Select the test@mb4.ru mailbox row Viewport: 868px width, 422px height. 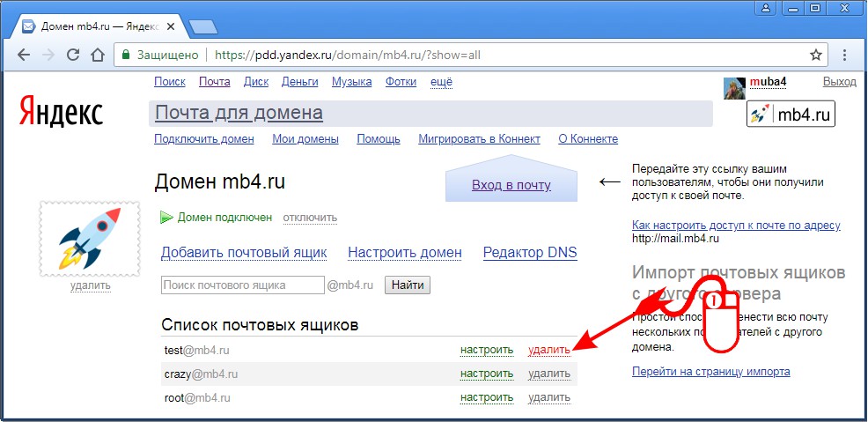pos(369,350)
